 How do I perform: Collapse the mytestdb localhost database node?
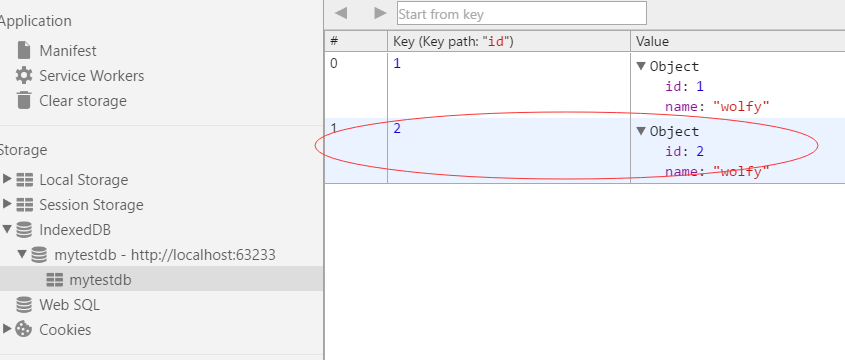tap(22, 254)
